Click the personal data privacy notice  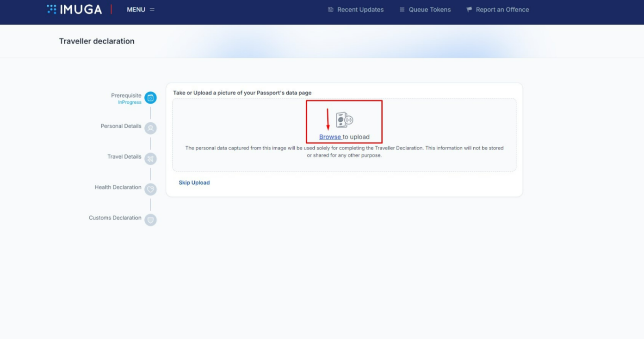pos(344,152)
